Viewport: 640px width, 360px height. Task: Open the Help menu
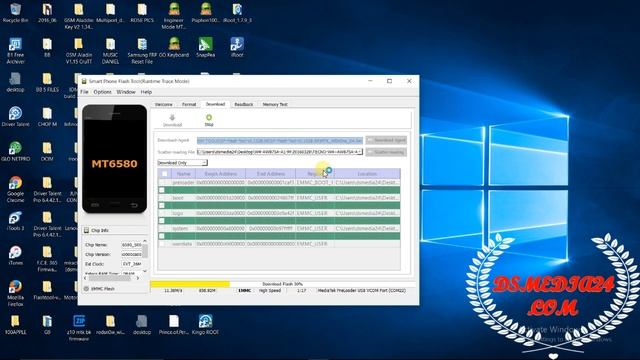pyautogui.click(x=146, y=92)
